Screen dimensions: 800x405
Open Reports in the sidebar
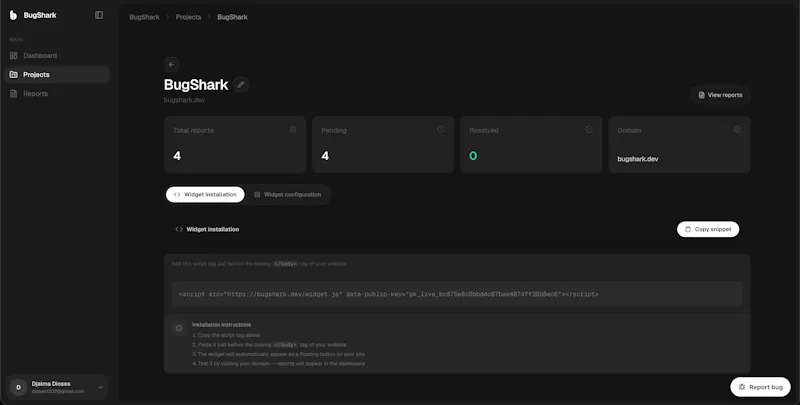click(x=57, y=94)
